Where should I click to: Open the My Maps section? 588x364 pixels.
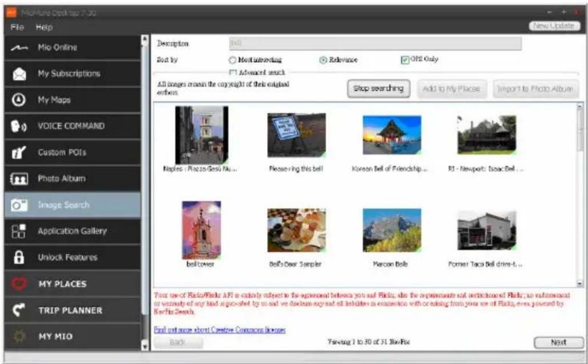73,100
